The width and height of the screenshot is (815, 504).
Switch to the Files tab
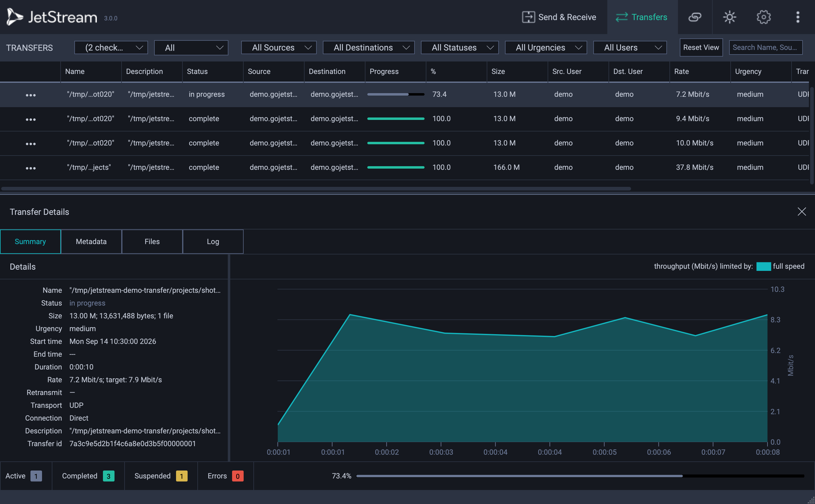tap(152, 241)
